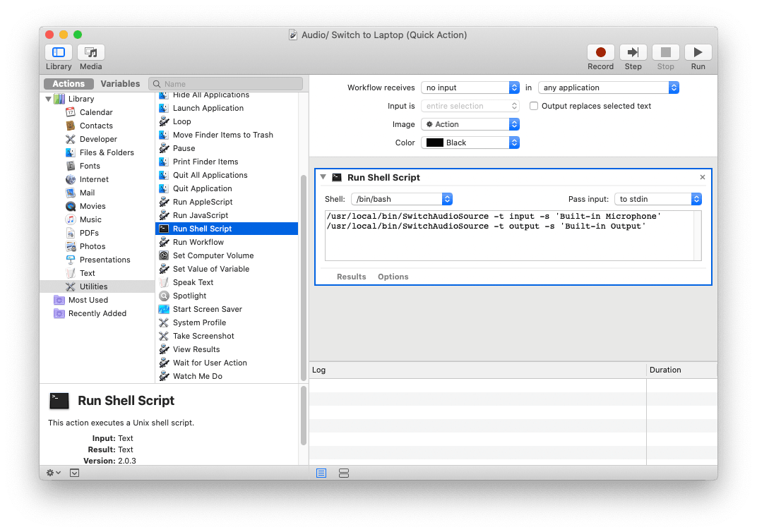
Task: Select the Mail category
Action: [x=87, y=193]
